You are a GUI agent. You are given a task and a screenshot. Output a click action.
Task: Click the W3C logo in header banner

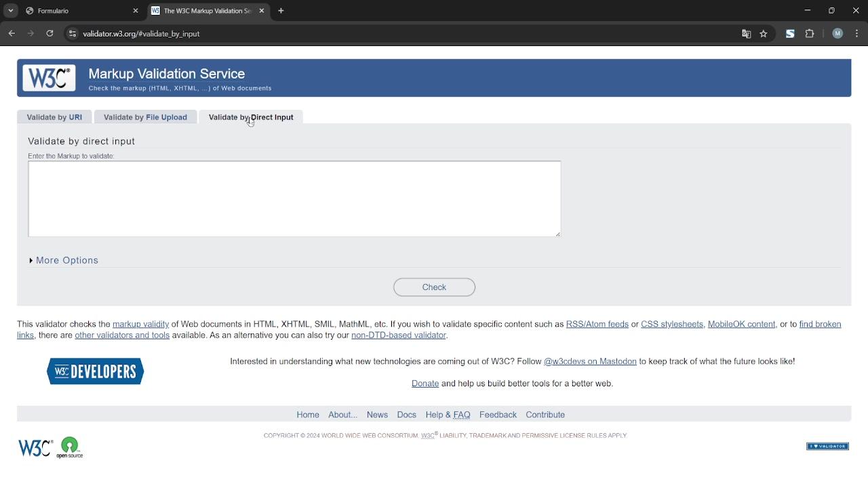point(49,78)
